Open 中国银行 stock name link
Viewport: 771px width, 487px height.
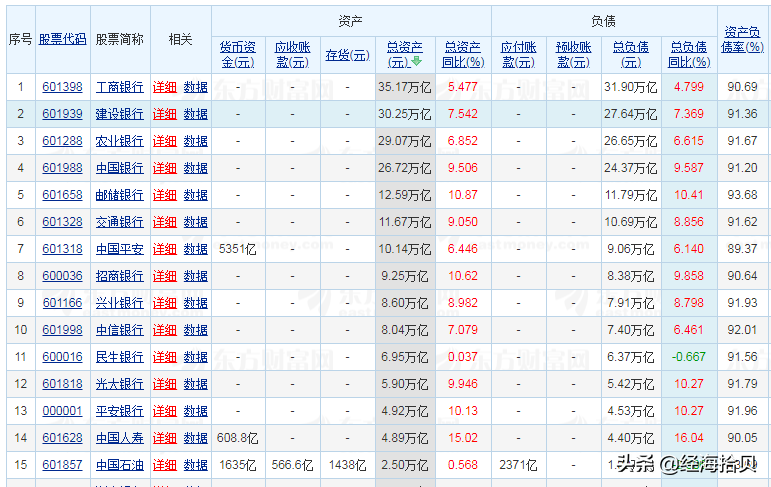(119, 168)
